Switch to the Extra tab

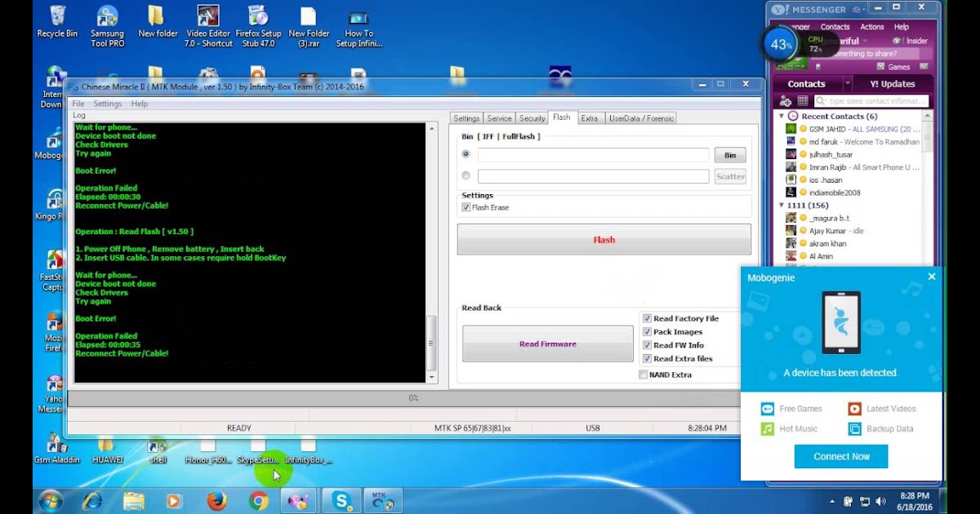[590, 118]
